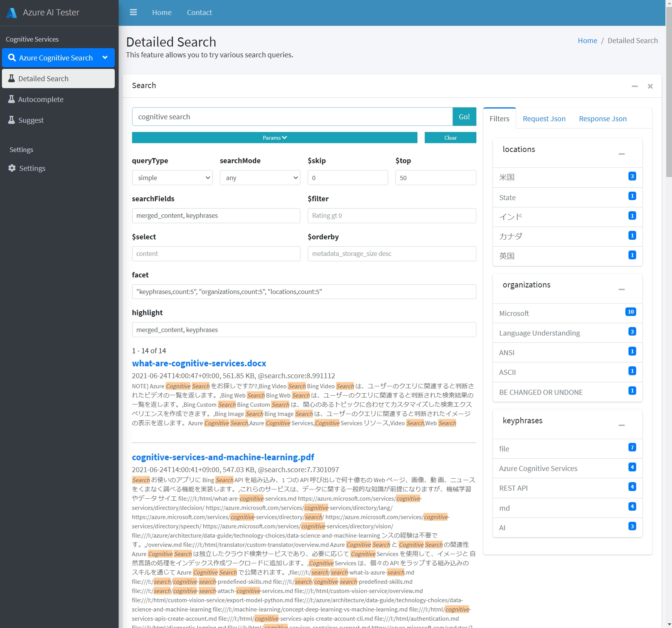Click the magnifier icon beside Azure Cognitive Search
Screen dimensions: 672x628
12,58
